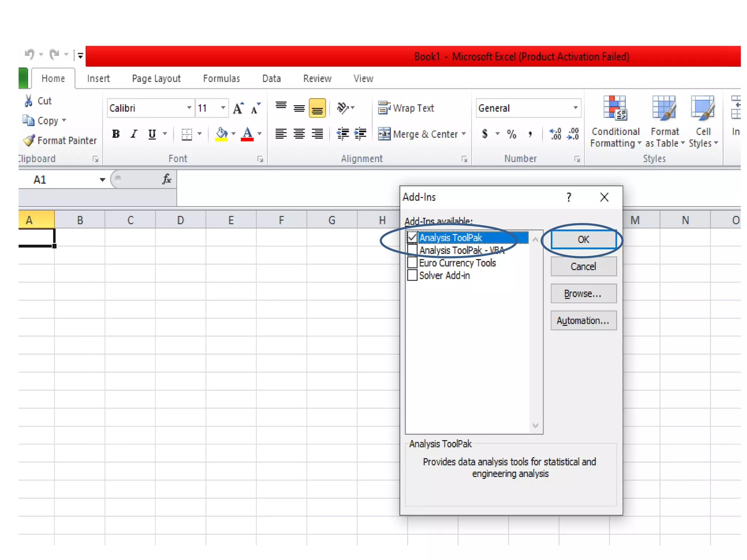Enable the Solver Add-in checkbox

412,275
